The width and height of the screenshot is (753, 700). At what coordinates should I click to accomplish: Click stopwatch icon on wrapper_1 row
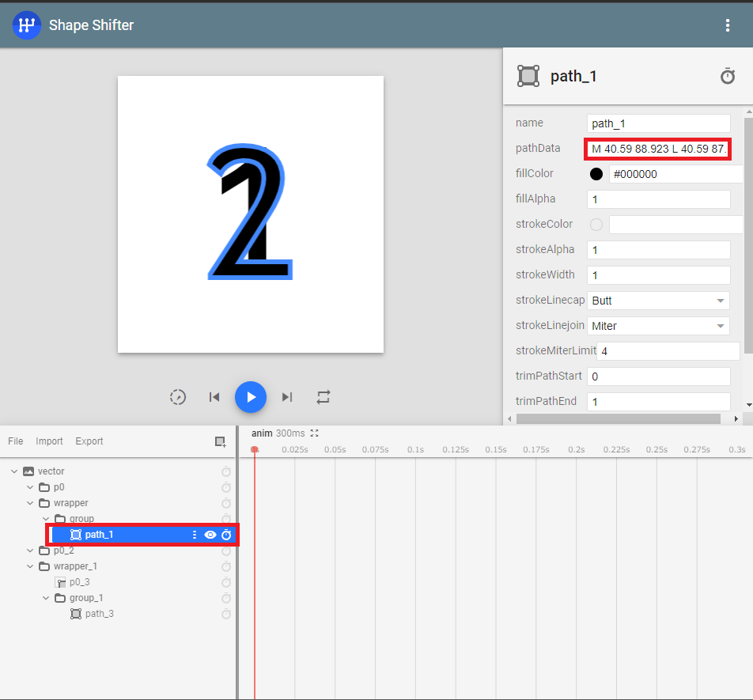pos(226,566)
